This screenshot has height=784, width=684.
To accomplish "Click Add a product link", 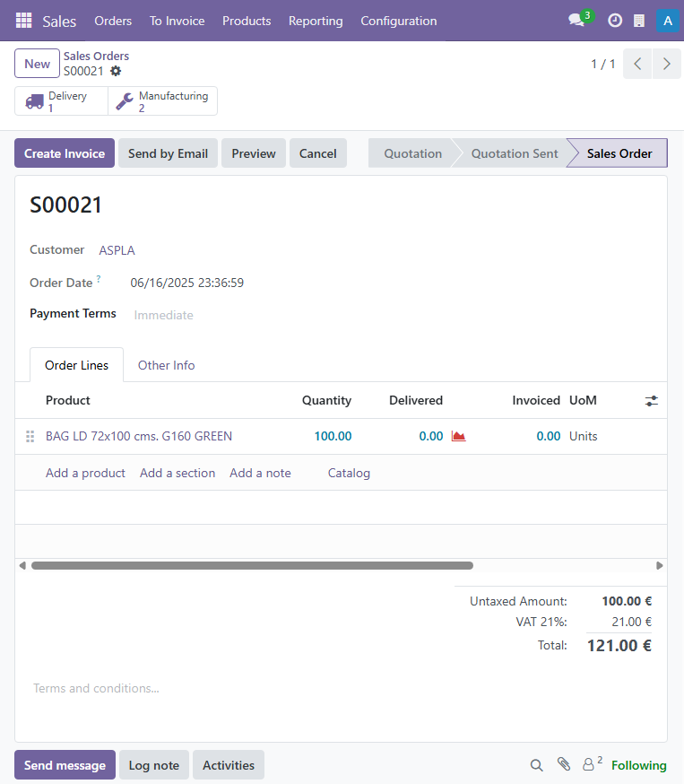I will 85,473.
